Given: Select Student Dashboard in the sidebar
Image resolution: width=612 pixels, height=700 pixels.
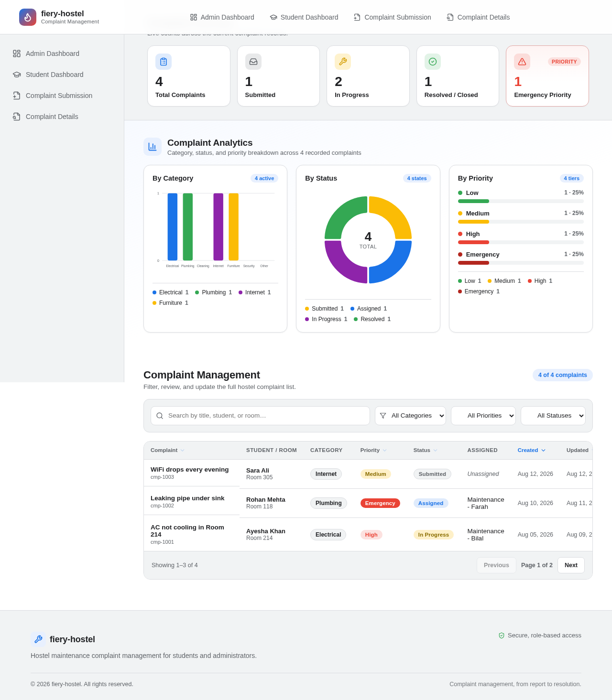Looking at the screenshot, I should click(62, 75).
